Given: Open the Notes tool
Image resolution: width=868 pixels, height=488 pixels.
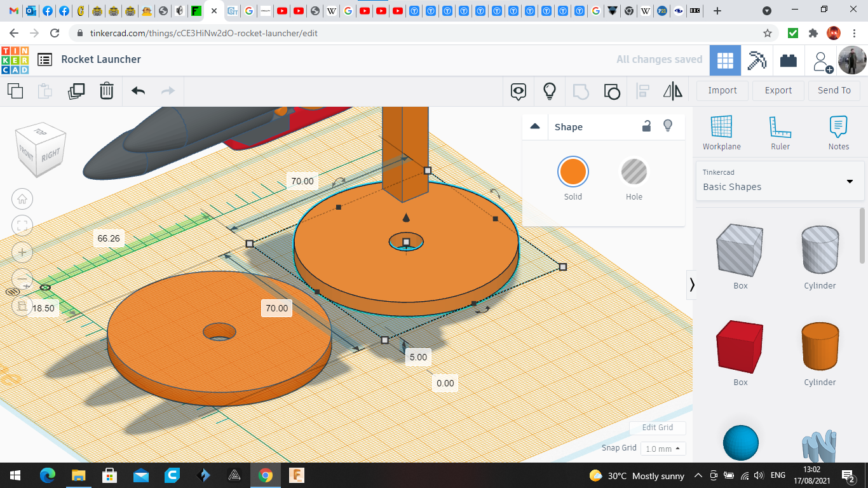Looking at the screenshot, I should pos(838,133).
